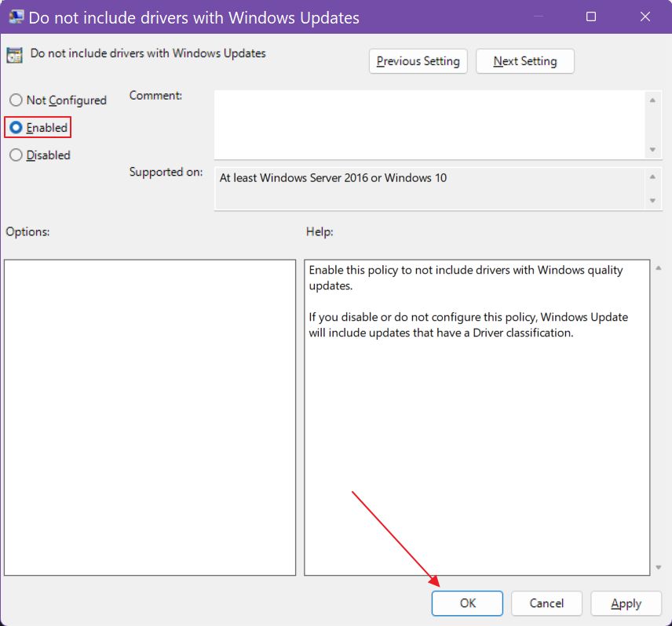Click the Comment box scroll down arrow
This screenshot has width=672, height=626.
tap(652, 149)
